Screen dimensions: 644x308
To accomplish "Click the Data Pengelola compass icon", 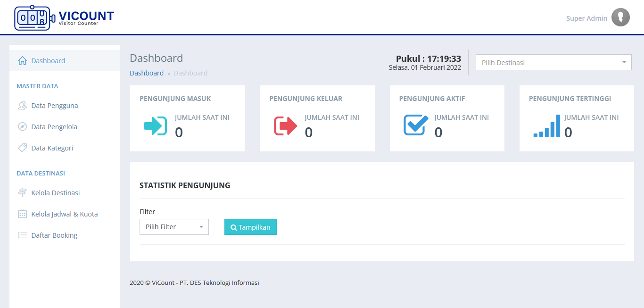I will coord(22,127).
